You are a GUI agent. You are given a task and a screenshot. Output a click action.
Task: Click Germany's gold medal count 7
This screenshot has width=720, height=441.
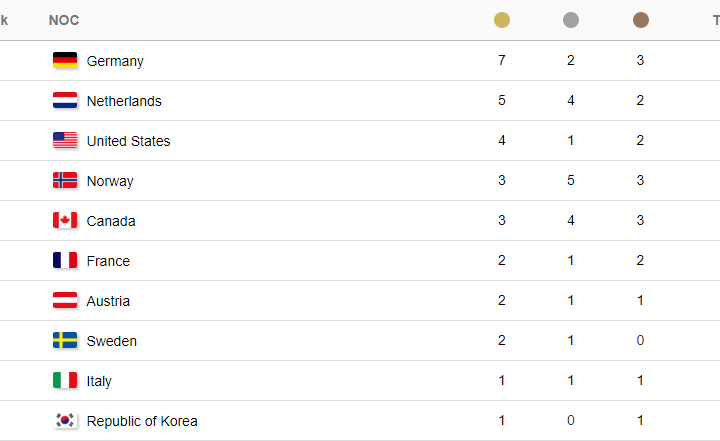pos(501,60)
